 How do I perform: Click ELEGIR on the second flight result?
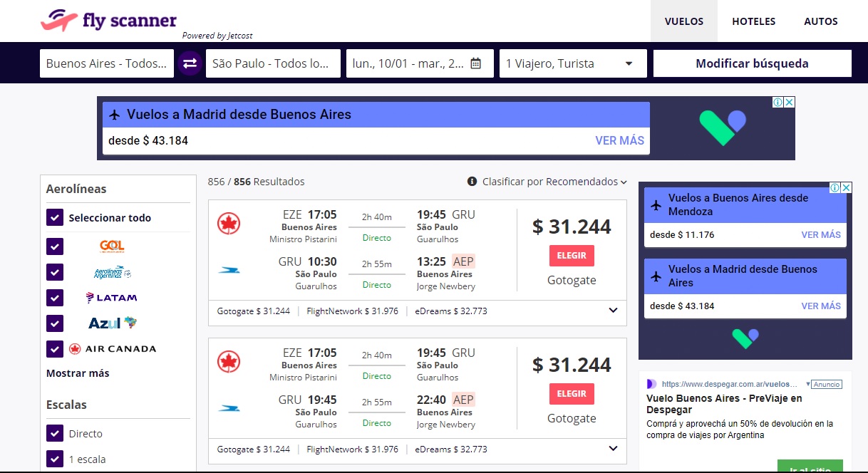tap(572, 393)
